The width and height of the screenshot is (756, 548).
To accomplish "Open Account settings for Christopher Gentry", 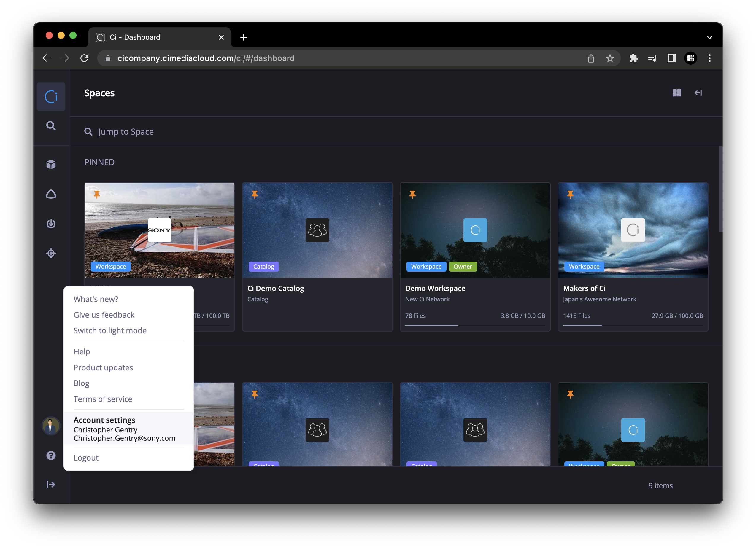I will (129, 428).
